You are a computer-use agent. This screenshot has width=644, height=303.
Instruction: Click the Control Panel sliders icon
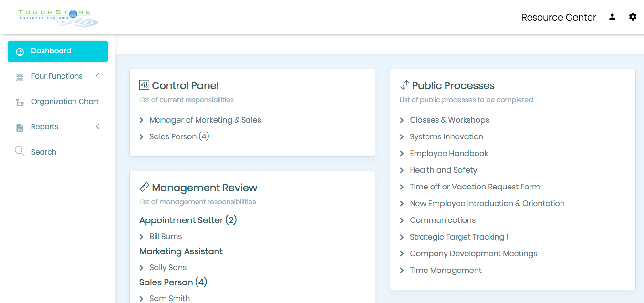tap(144, 85)
